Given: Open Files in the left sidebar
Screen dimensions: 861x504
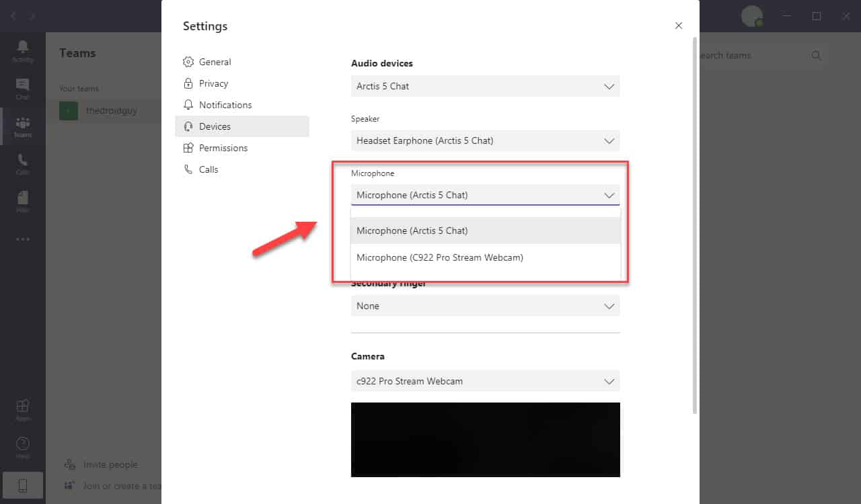Looking at the screenshot, I should coord(23,202).
